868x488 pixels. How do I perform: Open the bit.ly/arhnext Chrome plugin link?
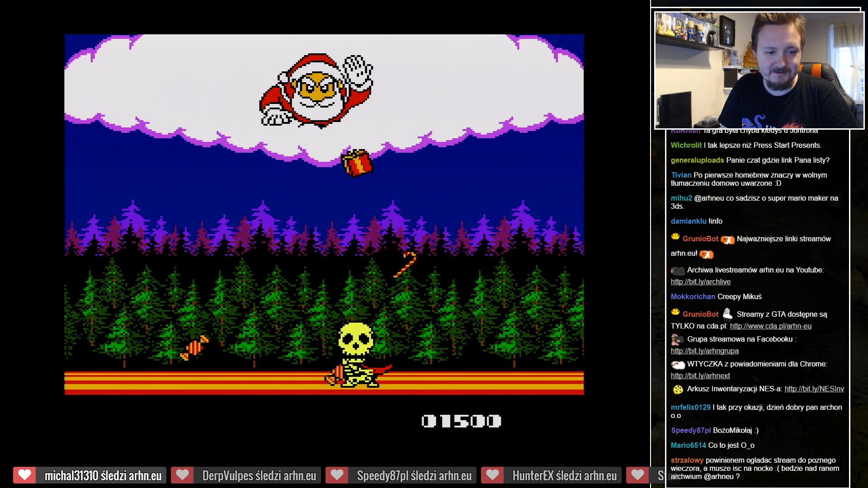point(700,375)
